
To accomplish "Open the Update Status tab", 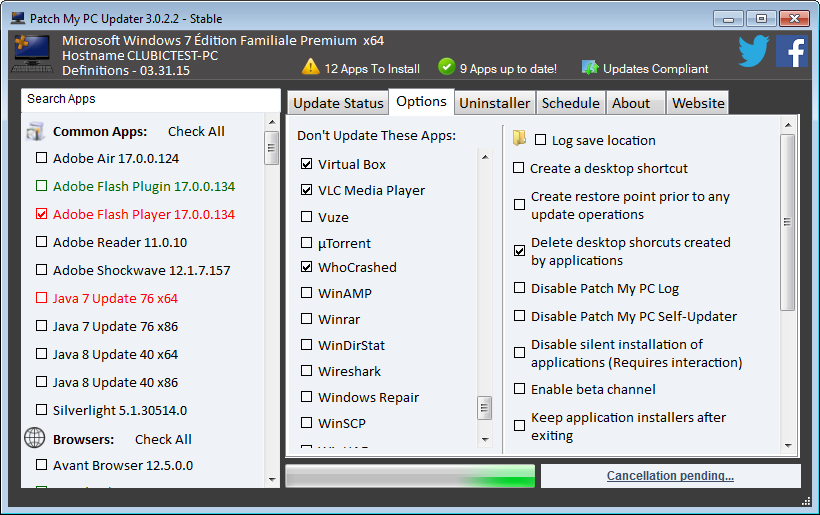I will click(x=338, y=103).
